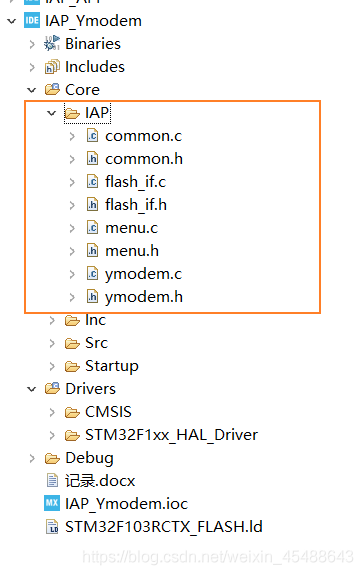Expand the common.c node
Screen dimensions: 363x575
click(72, 136)
